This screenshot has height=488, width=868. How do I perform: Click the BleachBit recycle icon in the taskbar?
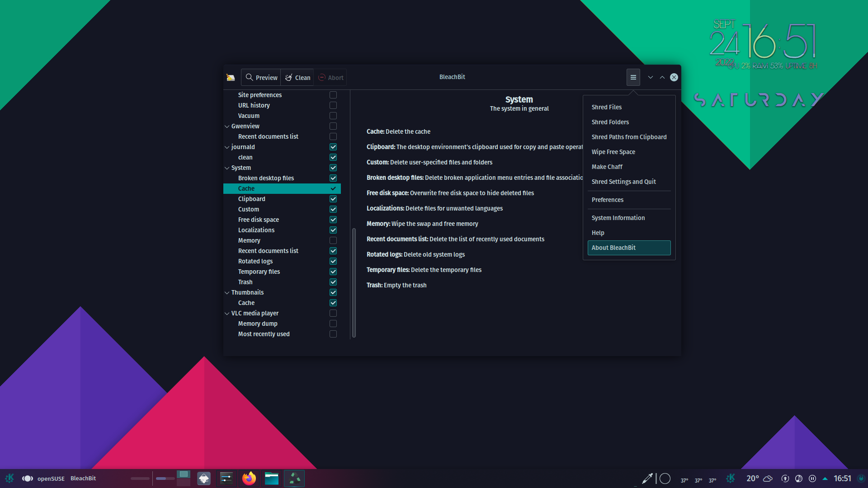tap(294, 478)
